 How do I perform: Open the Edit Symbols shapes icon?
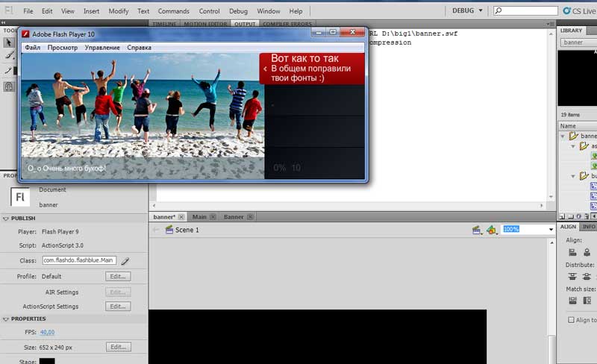point(491,230)
